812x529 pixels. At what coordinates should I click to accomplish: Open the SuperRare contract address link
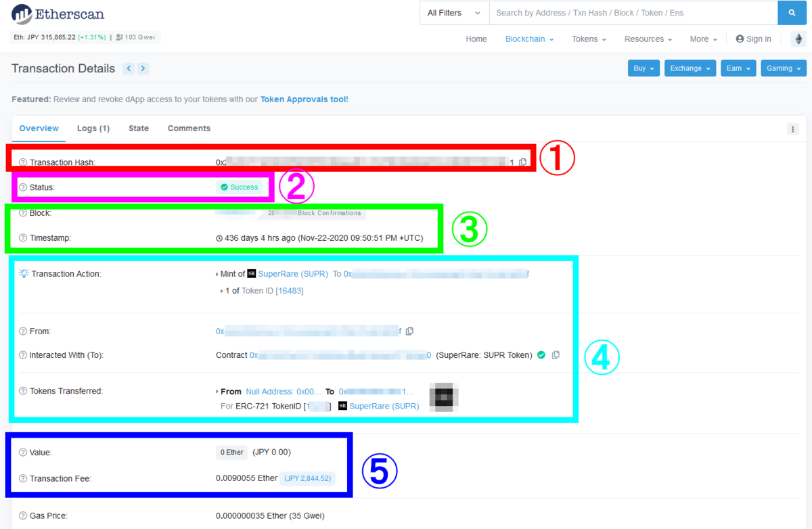[340, 355]
